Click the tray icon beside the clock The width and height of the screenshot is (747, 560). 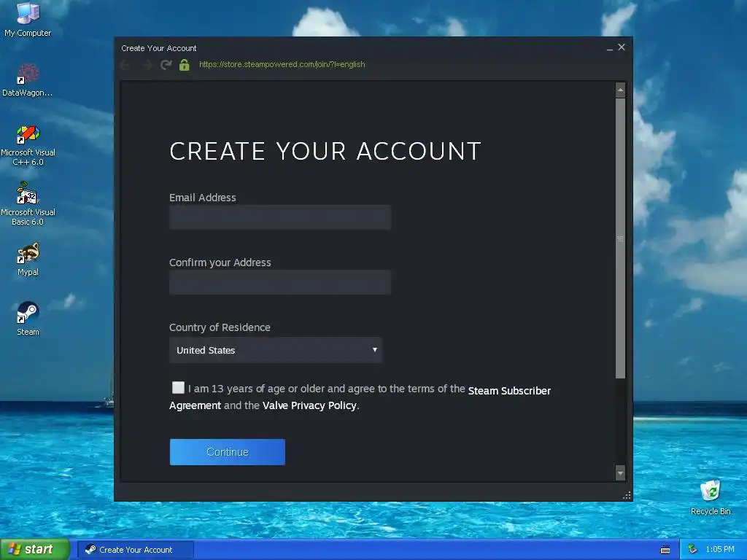[693, 550]
